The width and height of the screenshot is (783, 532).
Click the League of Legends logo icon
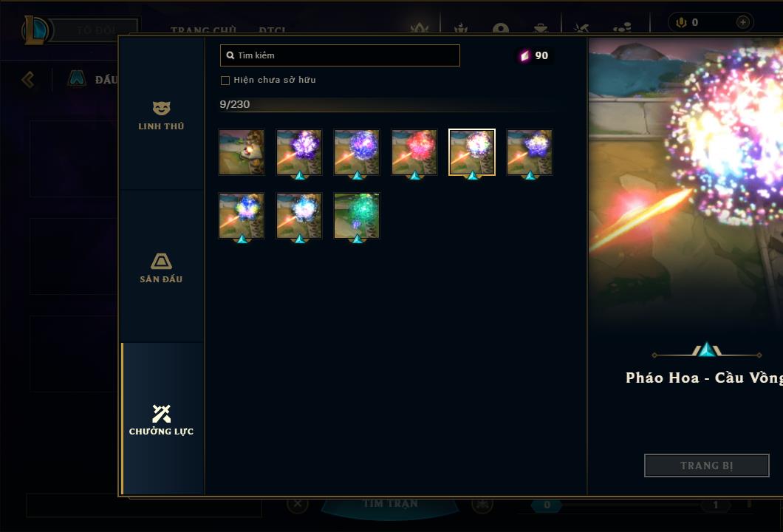click(x=35, y=30)
